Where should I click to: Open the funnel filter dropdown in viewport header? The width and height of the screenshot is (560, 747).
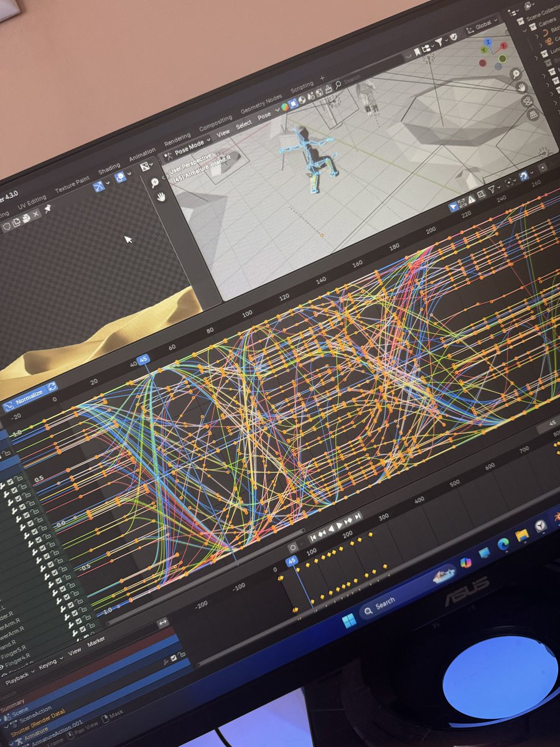[441, 42]
